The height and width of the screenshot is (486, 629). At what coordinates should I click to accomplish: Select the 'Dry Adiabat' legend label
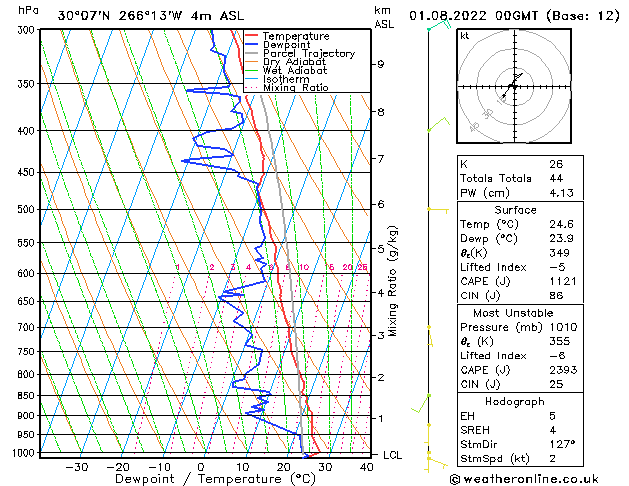point(294,62)
